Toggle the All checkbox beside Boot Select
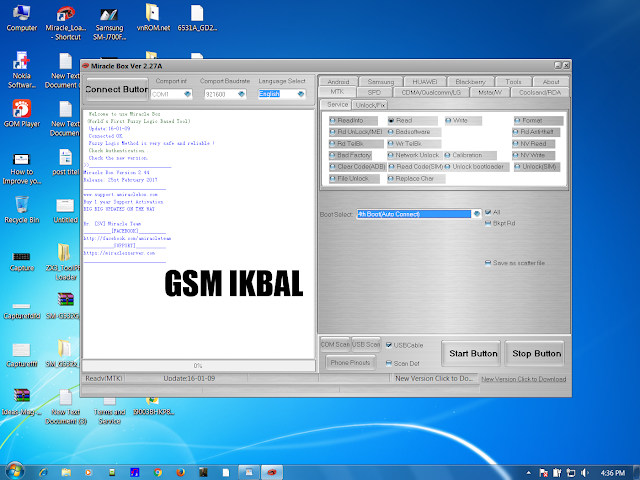The height and width of the screenshot is (480, 640). (x=488, y=212)
